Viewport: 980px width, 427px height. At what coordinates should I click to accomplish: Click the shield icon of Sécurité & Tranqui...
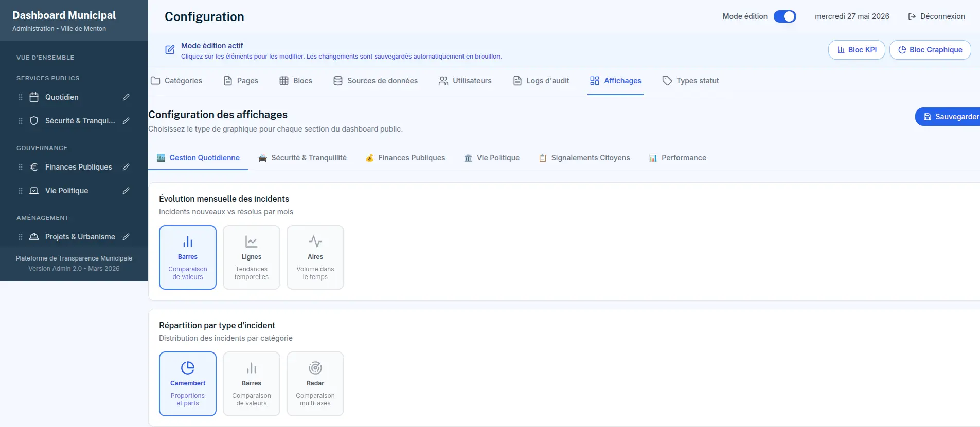click(34, 121)
